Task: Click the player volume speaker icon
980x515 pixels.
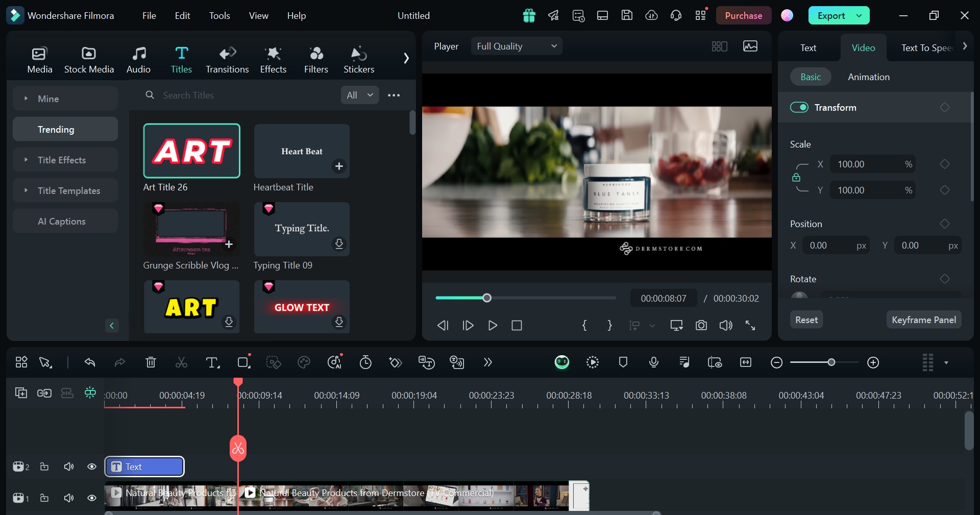Action: (726, 325)
